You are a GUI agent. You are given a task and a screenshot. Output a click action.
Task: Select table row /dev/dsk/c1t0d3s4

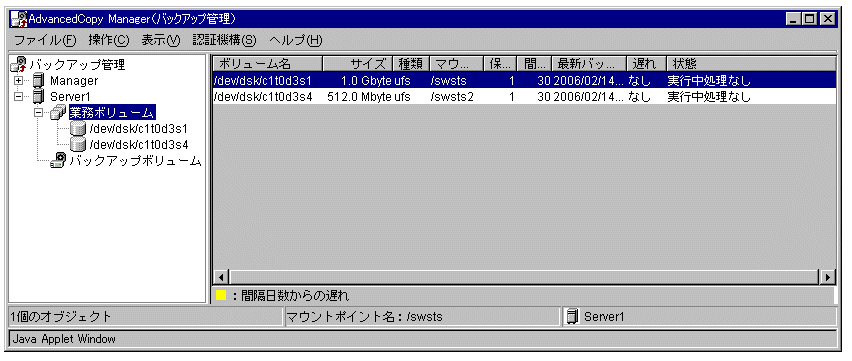coord(524,97)
